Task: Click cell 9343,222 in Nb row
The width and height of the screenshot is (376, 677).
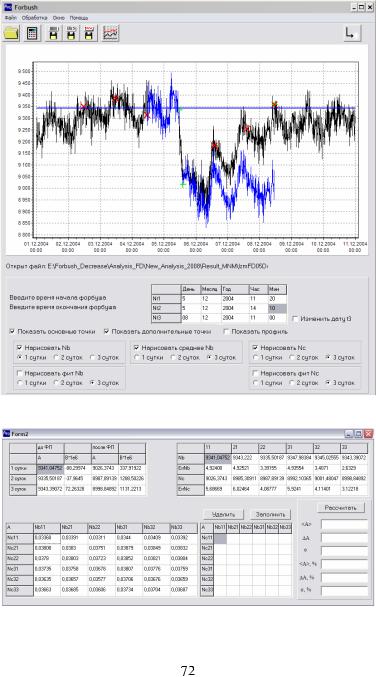Action: [x=245, y=458]
